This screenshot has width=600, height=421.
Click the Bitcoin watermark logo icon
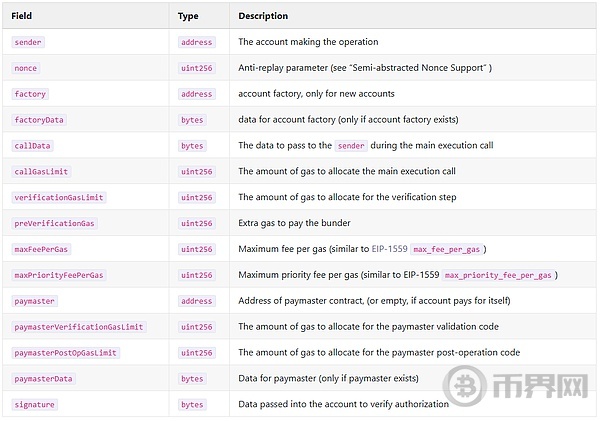click(x=465, y=386)
